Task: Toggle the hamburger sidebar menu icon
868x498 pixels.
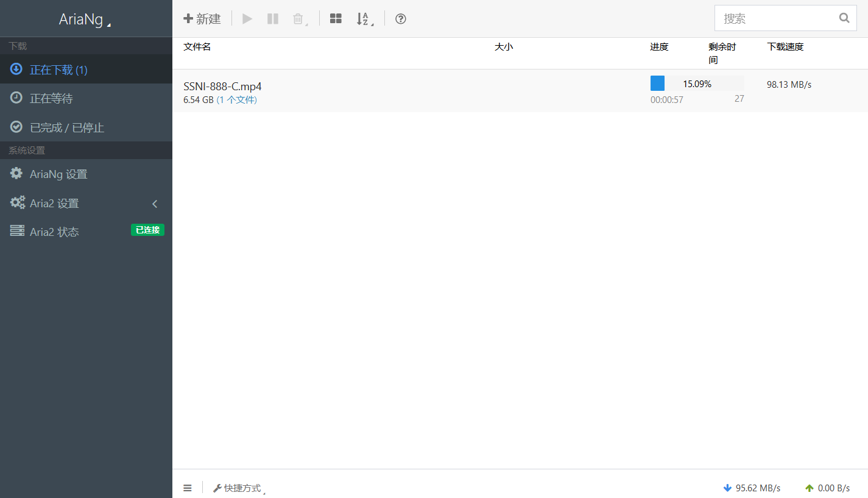Action: (x=188, y=488)
